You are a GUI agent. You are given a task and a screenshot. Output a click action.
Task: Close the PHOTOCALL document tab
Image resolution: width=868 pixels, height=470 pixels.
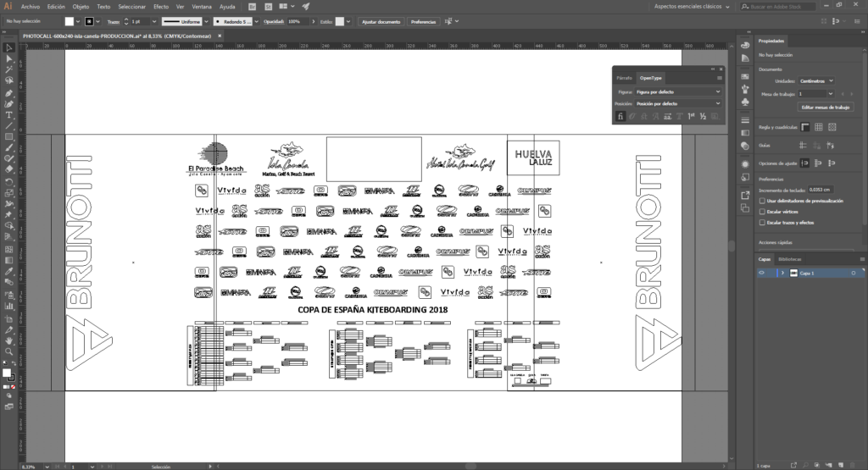pos(220,36)
